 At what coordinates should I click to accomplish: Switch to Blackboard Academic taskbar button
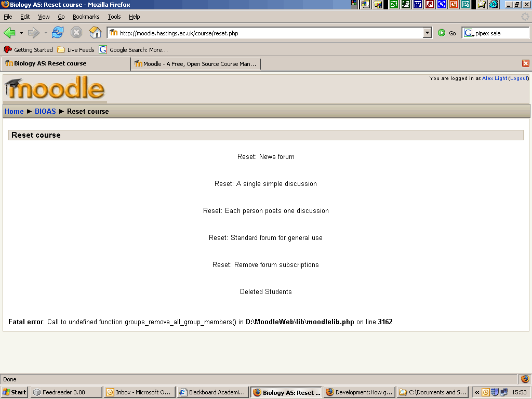tap(212, 392)
